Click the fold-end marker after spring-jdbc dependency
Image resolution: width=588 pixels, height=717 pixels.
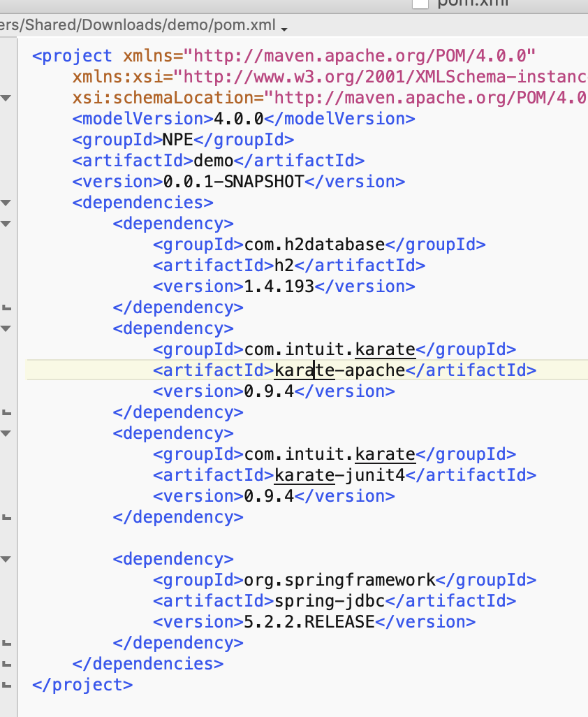[7, 642]
